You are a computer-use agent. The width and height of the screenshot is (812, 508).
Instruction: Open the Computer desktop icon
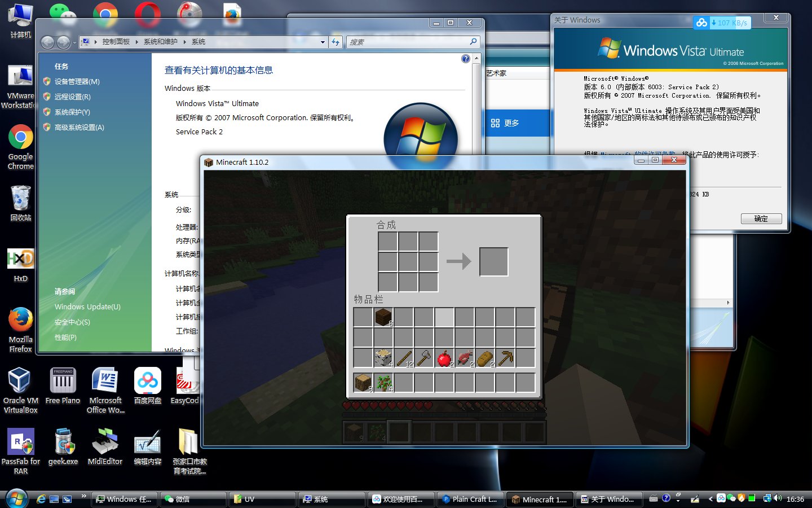20,21
